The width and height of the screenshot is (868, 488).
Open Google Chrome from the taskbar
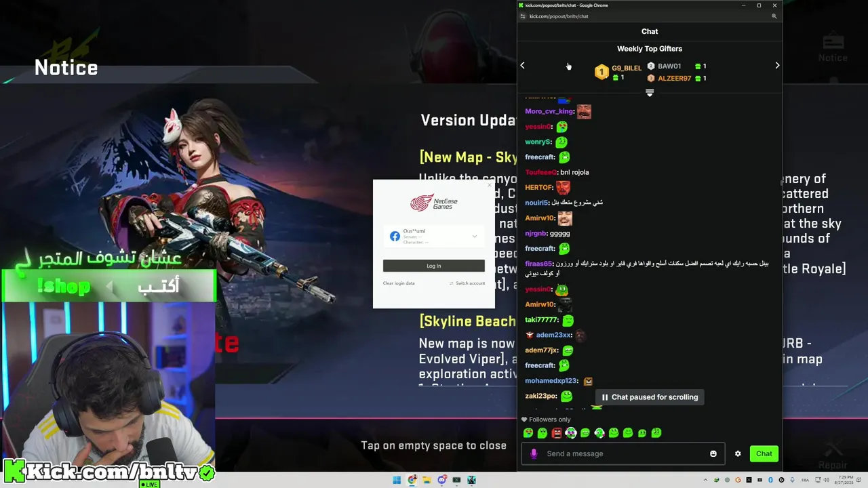pos(412,480)
